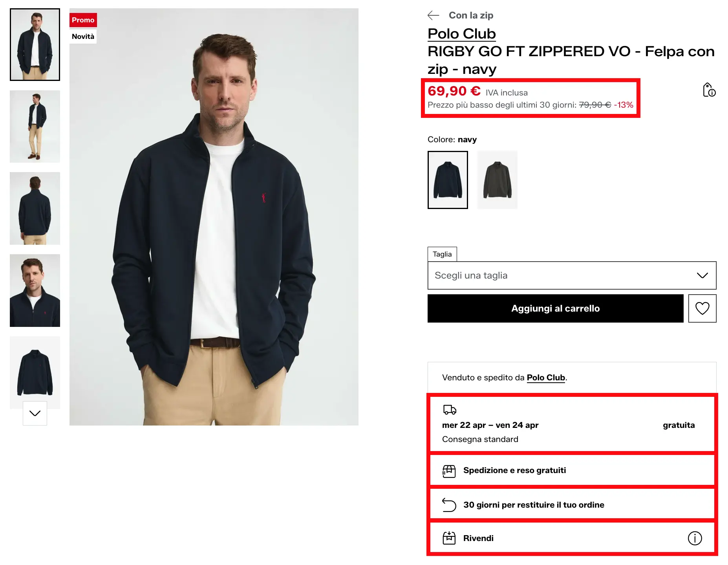
Task: View the full-body side pose thumbnail
Action: (35, 127)
